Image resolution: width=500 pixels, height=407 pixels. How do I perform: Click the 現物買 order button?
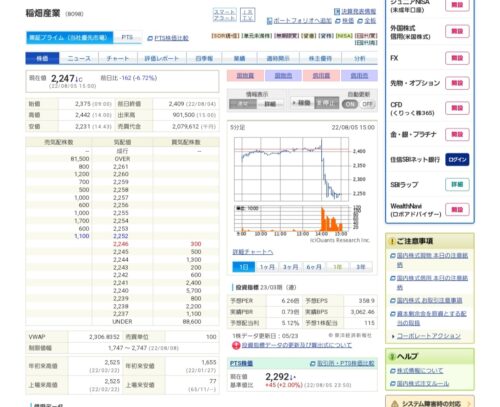tap(245, 76)
